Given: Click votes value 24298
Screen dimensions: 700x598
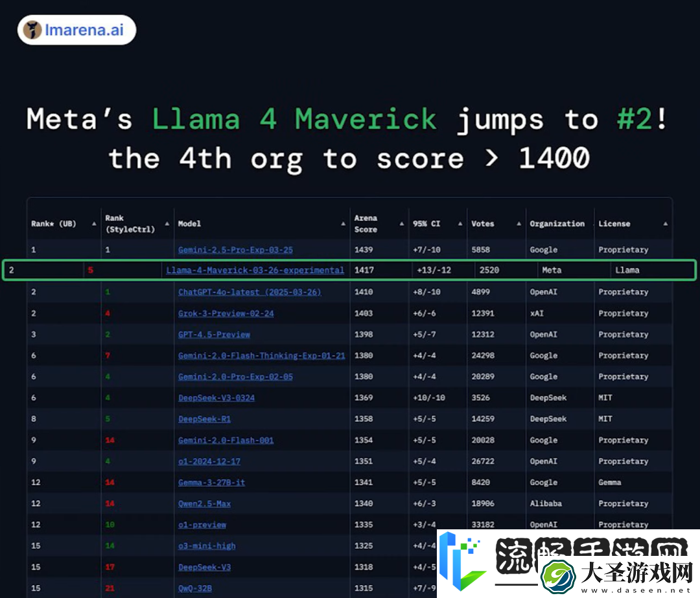Looking at the screenshot, I should tap(483, 356).
